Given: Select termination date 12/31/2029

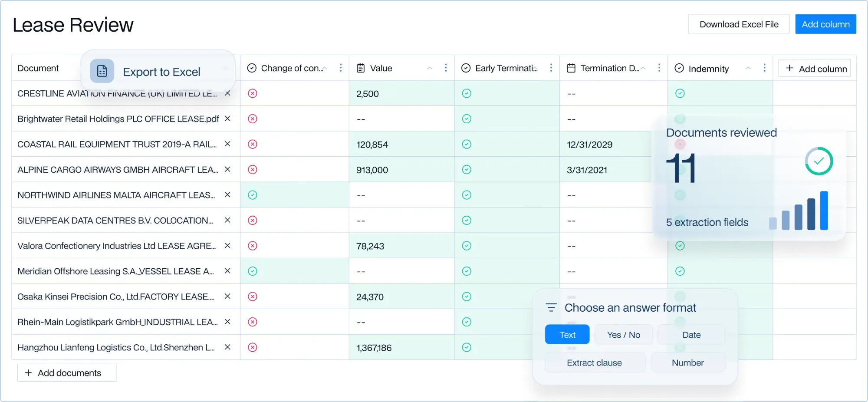Looking at the screenshot, I should (x=589, y=144).
